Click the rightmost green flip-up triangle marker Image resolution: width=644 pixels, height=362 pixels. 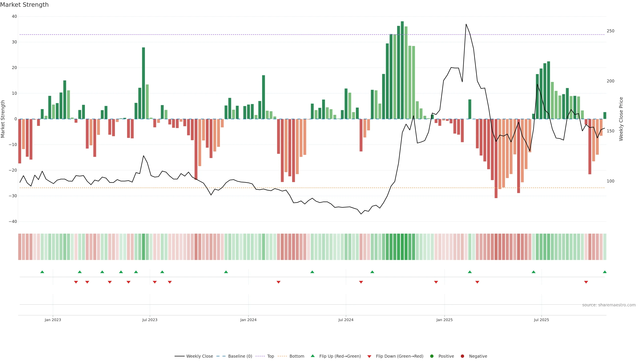(604, 272)
